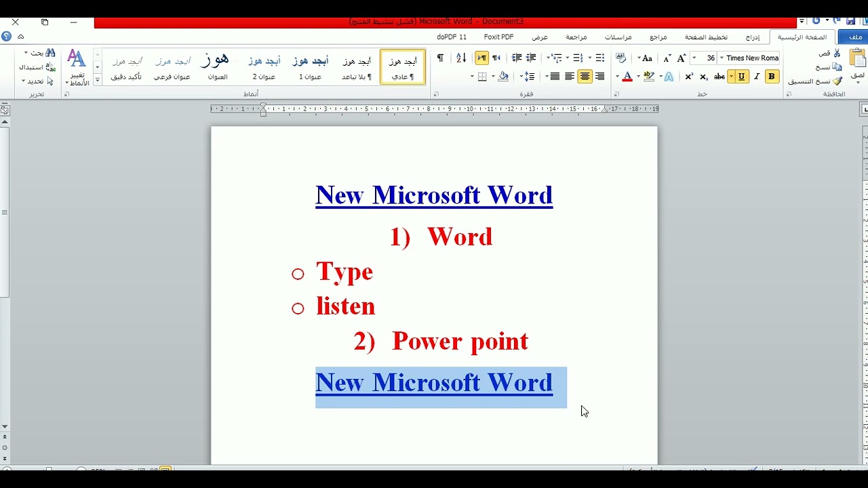Click the Copy icon in clipboard group

click(837, 67)
